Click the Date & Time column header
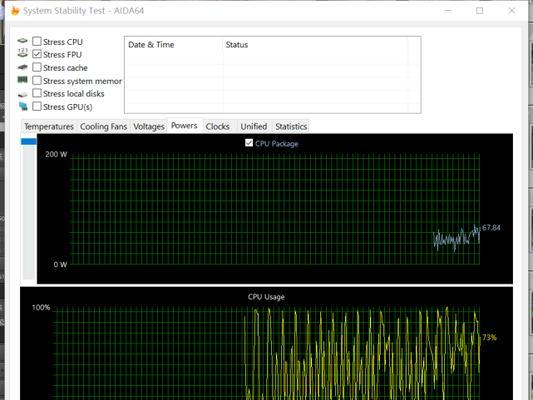 click(x=151, y=45)
